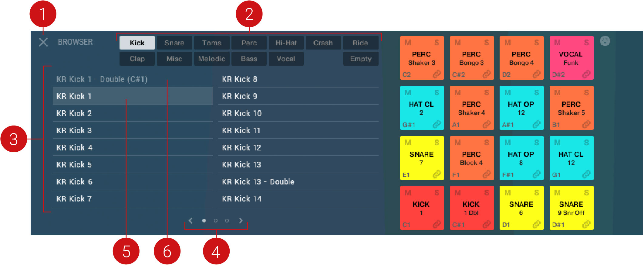Solo the SNARE 7 pad
Image resolution: width=644 pixels, height=265 pixels.
pos(437,143)
